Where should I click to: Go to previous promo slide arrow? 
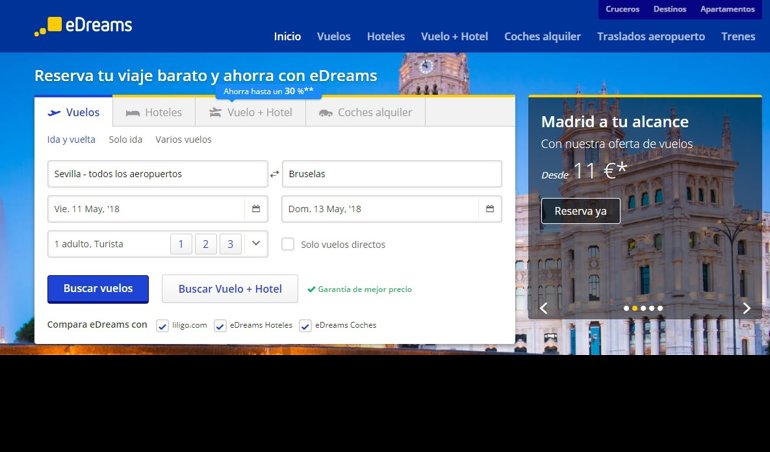tap(544, 308)
